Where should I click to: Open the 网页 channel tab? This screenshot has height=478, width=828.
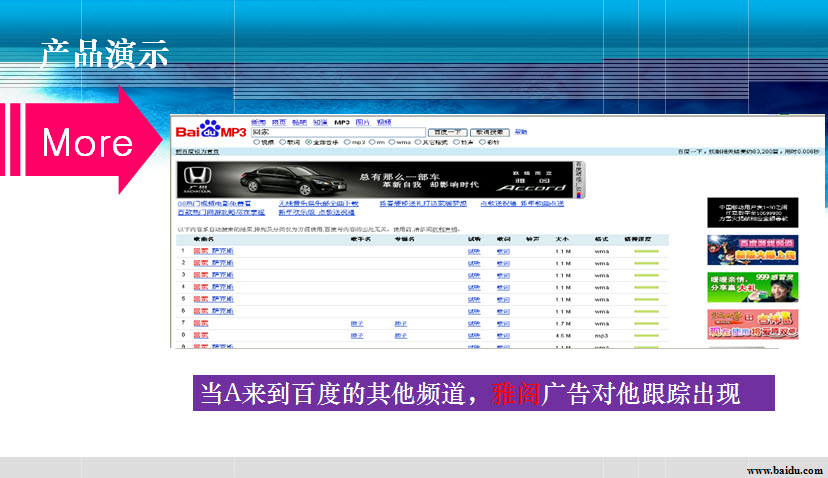point(279,123)
